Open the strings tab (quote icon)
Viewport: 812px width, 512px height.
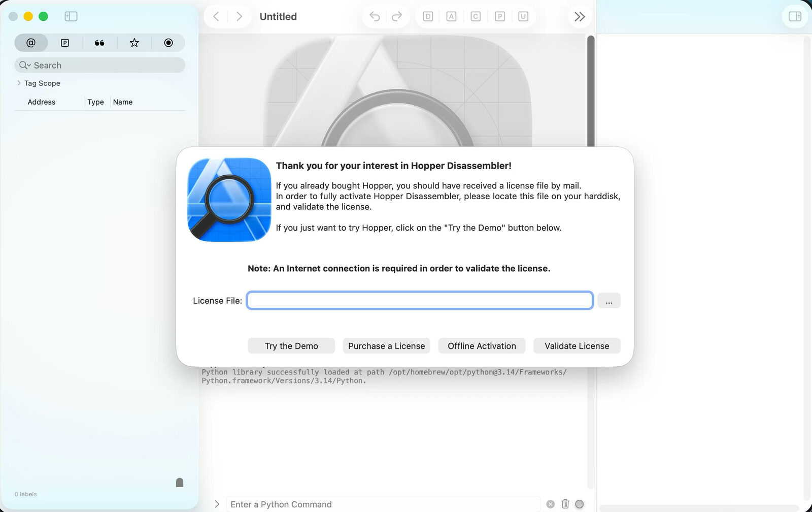coord(99,43)
